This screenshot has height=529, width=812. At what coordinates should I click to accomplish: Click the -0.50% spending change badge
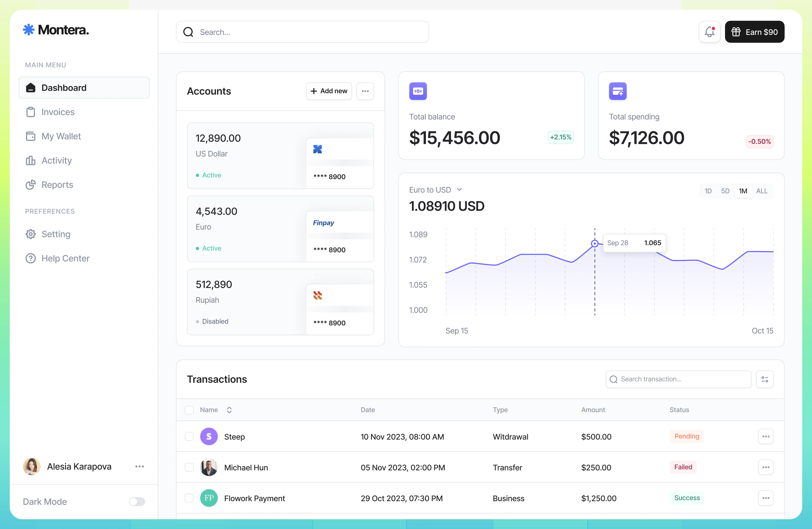760,141
